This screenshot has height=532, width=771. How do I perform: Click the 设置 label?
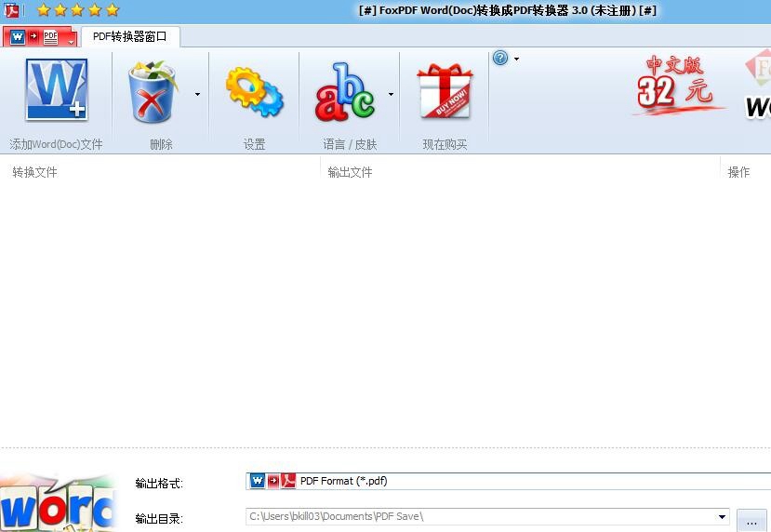254,144
